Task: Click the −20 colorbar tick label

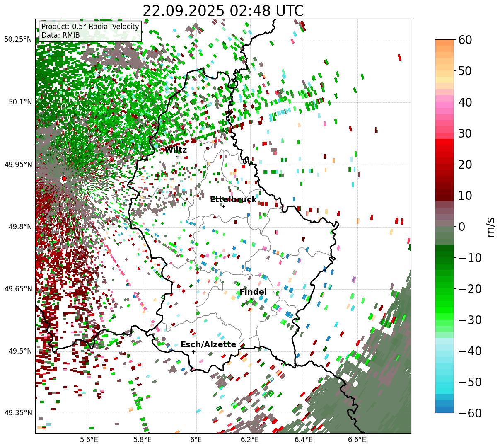Action: click(470, 288)
